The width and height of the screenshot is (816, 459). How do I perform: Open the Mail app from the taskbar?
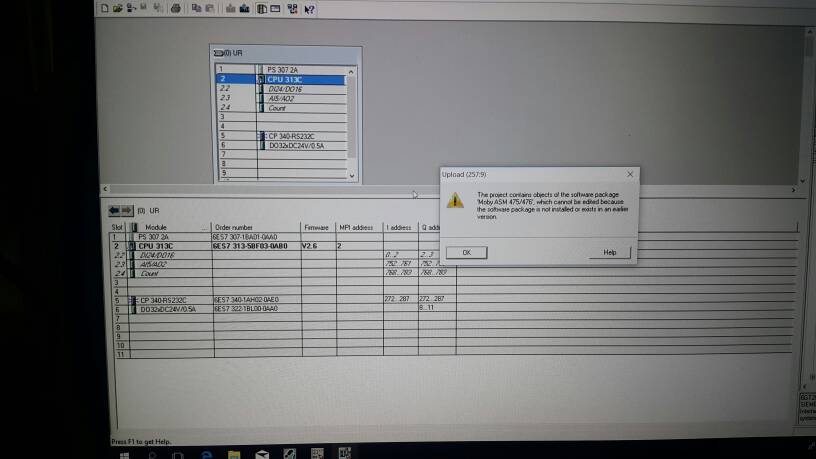[x=262, y=454]
